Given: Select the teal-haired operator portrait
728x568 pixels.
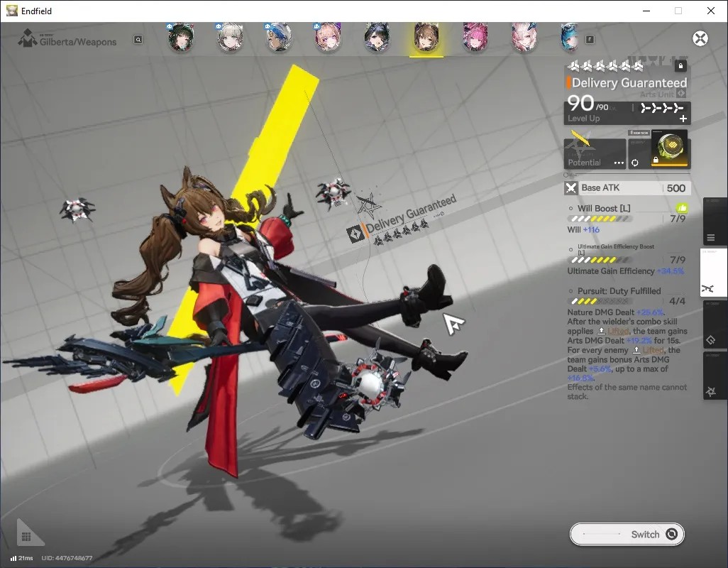Looking at the screenshot, I should (570, 38).
